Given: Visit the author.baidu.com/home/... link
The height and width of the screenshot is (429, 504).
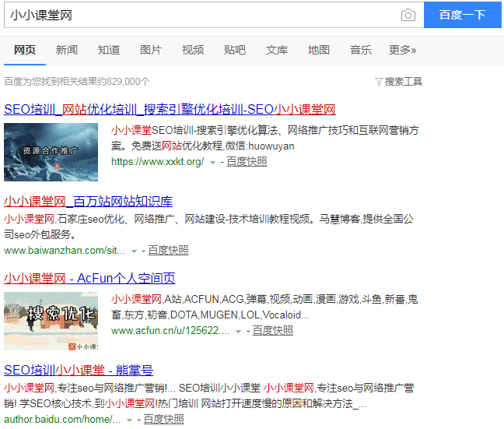Looking at the screenshot, I should pos(62,420).
